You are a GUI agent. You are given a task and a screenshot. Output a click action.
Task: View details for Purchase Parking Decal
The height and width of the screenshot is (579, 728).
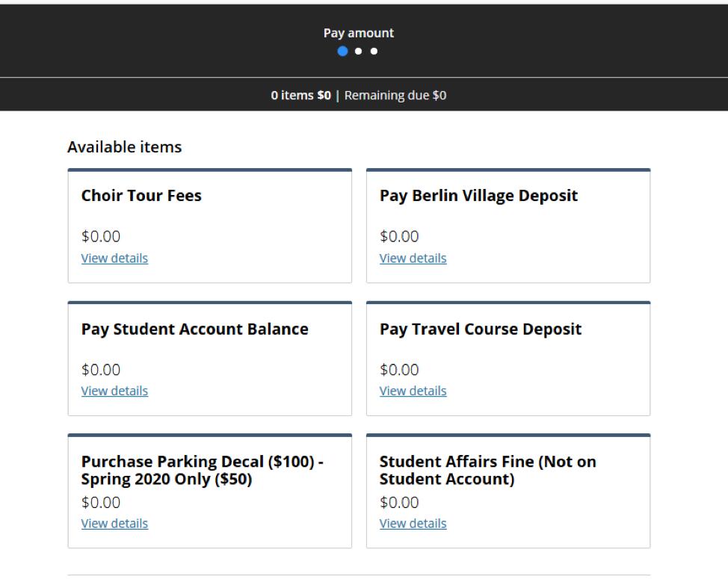coord(114,524)
